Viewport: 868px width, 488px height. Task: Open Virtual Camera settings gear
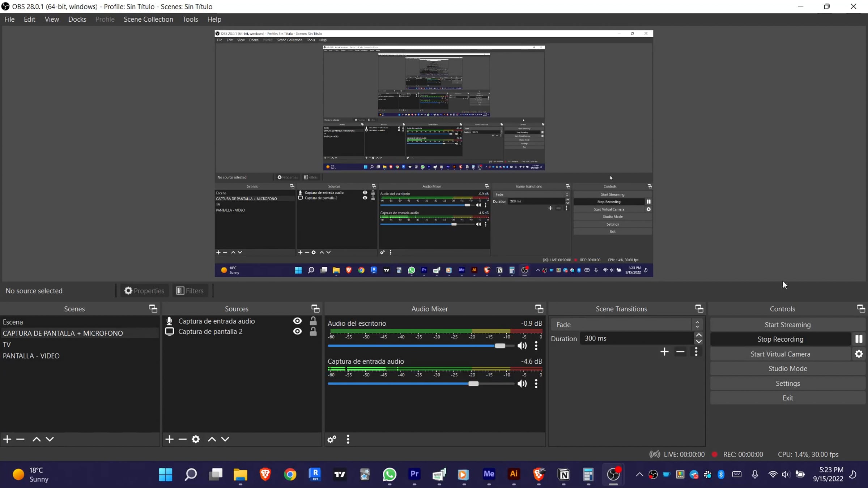[x=859, y=354]
